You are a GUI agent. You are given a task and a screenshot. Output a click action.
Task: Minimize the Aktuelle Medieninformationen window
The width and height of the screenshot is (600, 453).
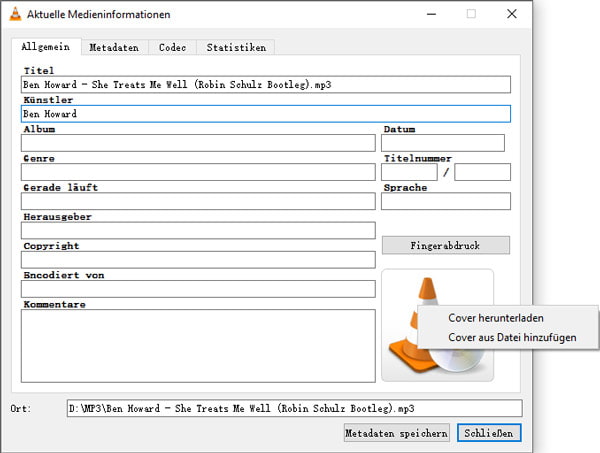[x=431, y=14]
